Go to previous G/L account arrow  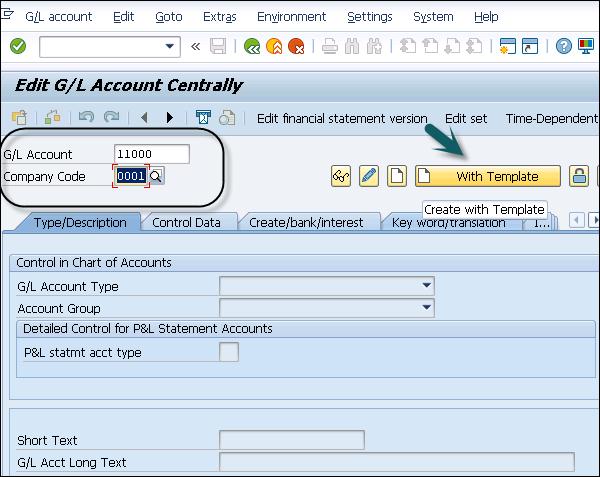click(144, 117)
